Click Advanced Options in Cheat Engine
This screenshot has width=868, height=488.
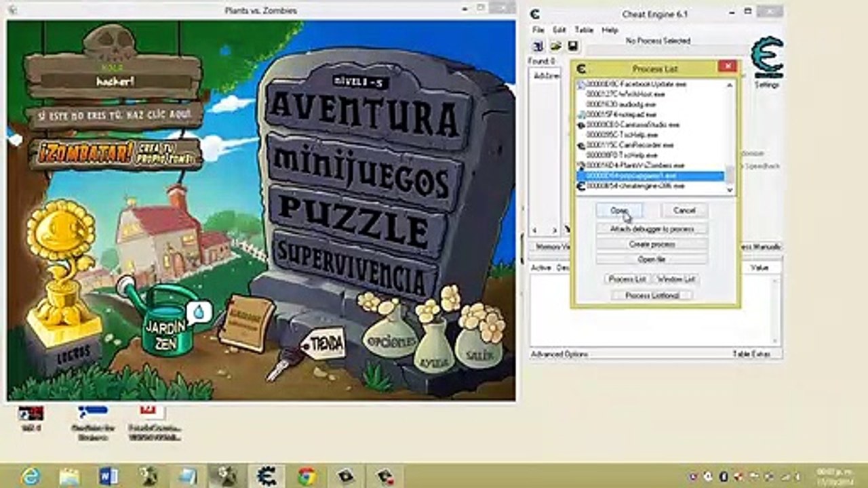pos(559,354)
